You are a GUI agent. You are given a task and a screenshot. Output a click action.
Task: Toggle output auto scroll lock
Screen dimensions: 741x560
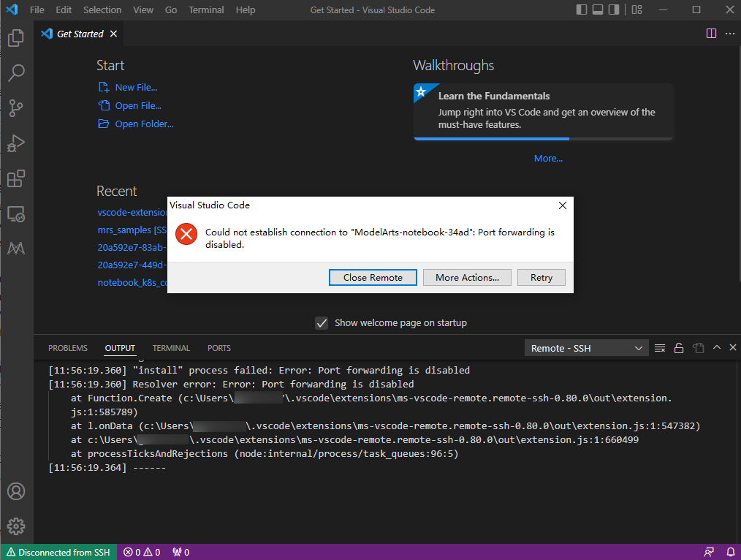[x=679, y=348]
